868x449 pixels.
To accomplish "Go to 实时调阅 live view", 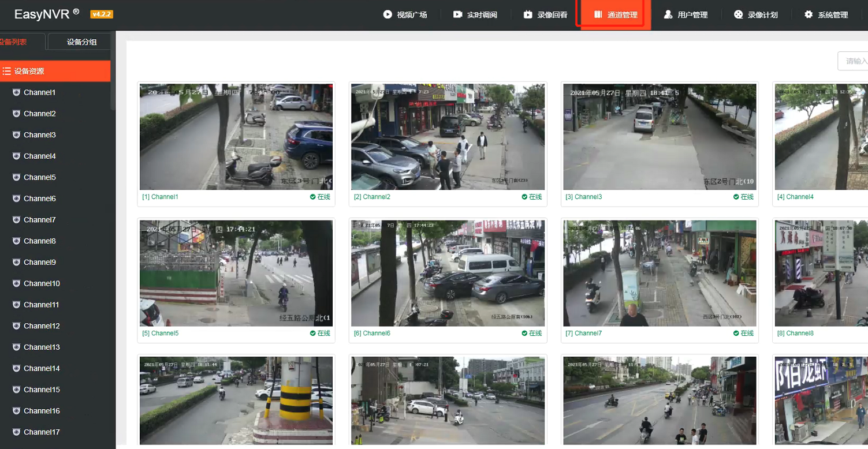I will coord(475,15).
